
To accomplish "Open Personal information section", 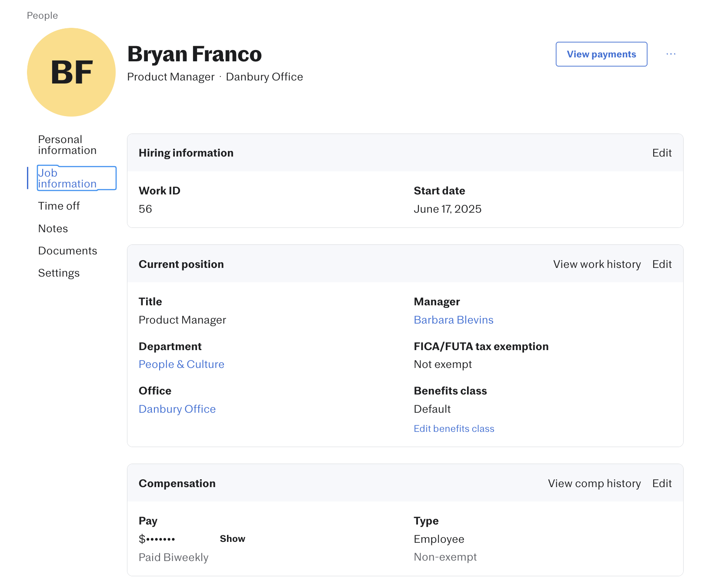I will 67,145.
